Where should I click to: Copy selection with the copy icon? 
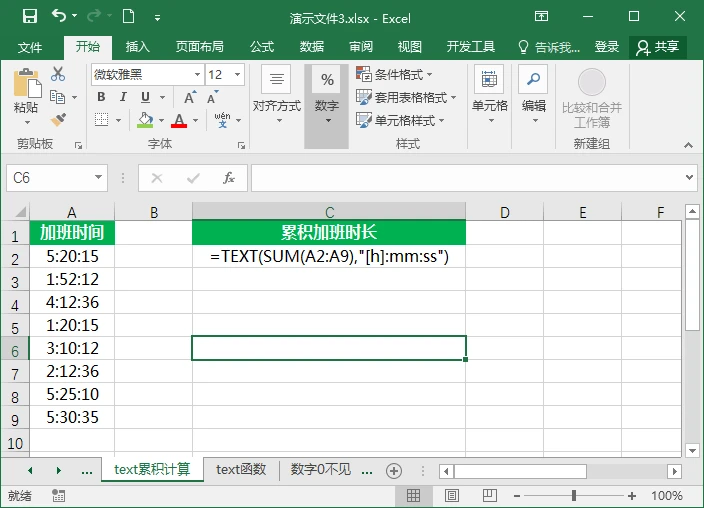[x=57, y=97]
